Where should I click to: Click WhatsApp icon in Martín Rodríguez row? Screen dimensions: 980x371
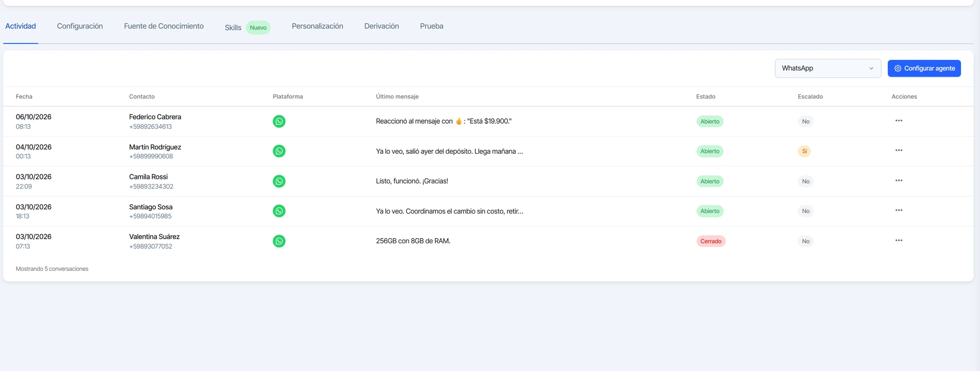[x=279, y=151]
